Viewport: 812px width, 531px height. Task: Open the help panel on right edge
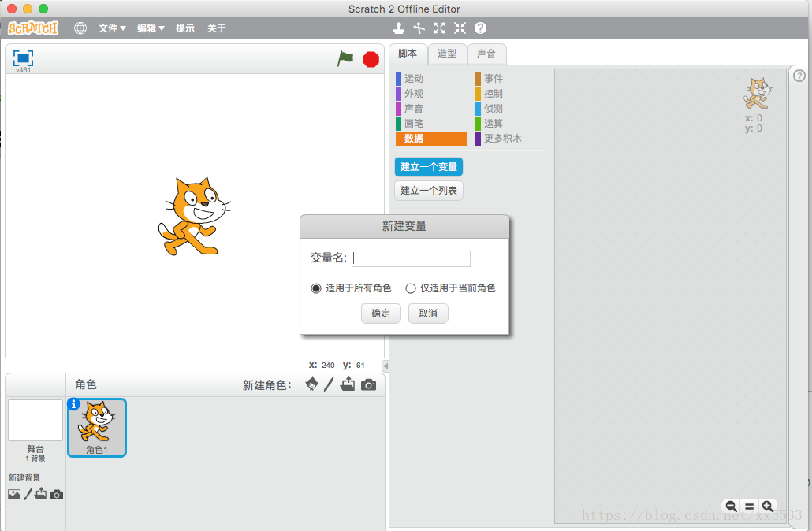point(799,76)
